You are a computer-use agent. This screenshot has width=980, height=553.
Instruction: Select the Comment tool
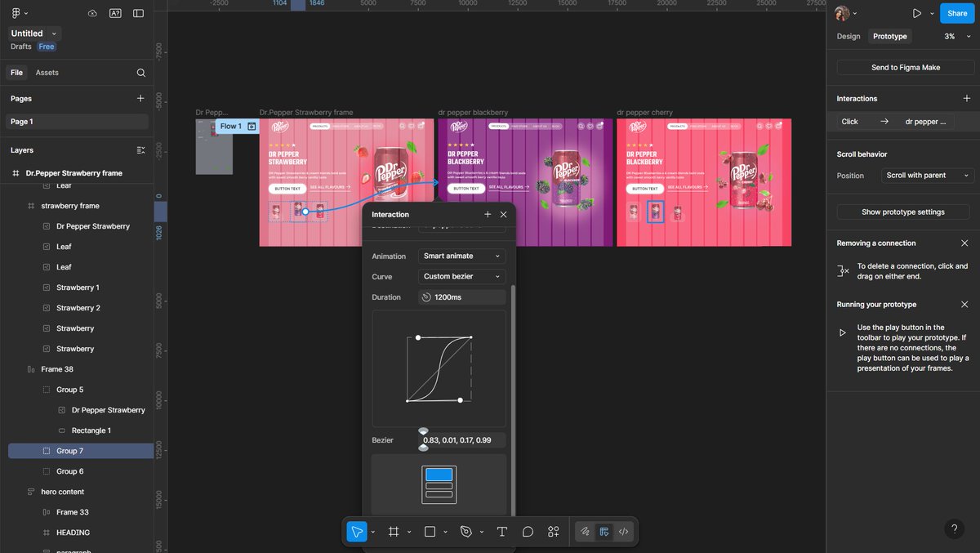(528, 532)
